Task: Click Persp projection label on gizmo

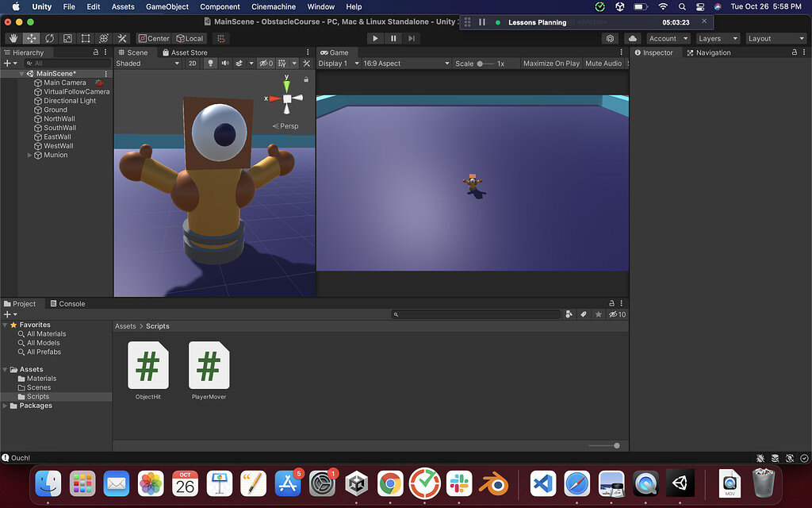Action: pos(285,126)
